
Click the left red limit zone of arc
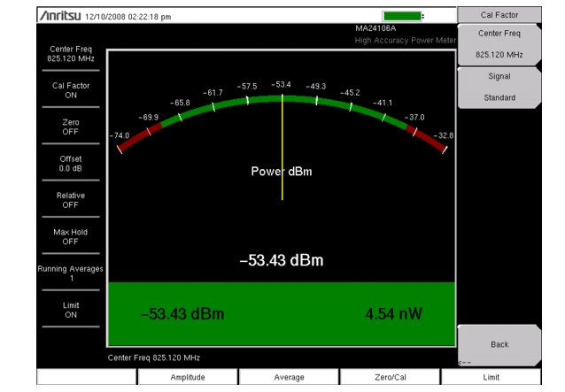pyautogui.click(x=140, y=137)
